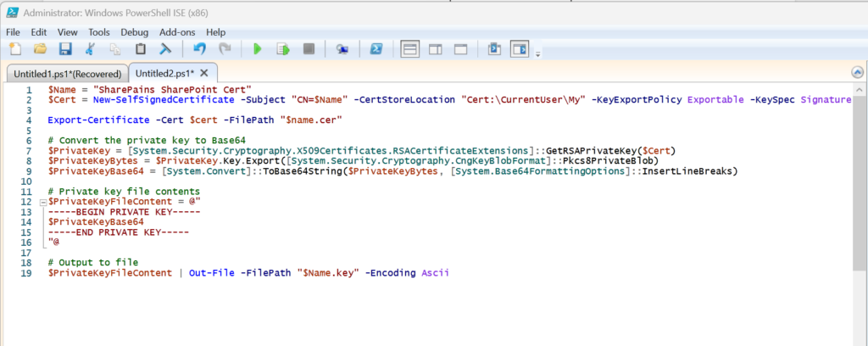
Task: Click the Out-File cmdlet on line 19
Action: coord(212,273)
